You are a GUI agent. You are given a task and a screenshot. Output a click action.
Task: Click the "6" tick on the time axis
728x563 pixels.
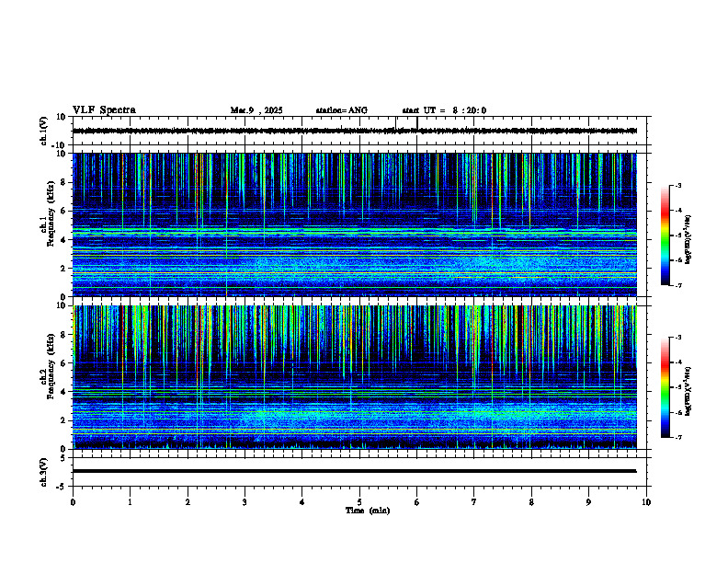coord(417,502)
